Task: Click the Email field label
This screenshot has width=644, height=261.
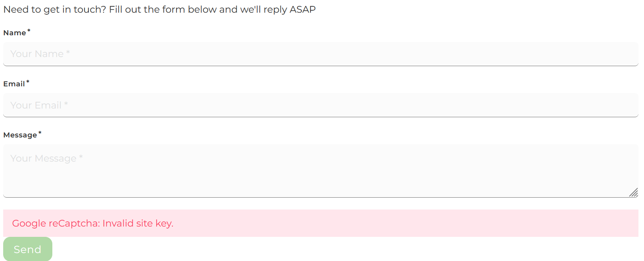Action: coord(14,84)
